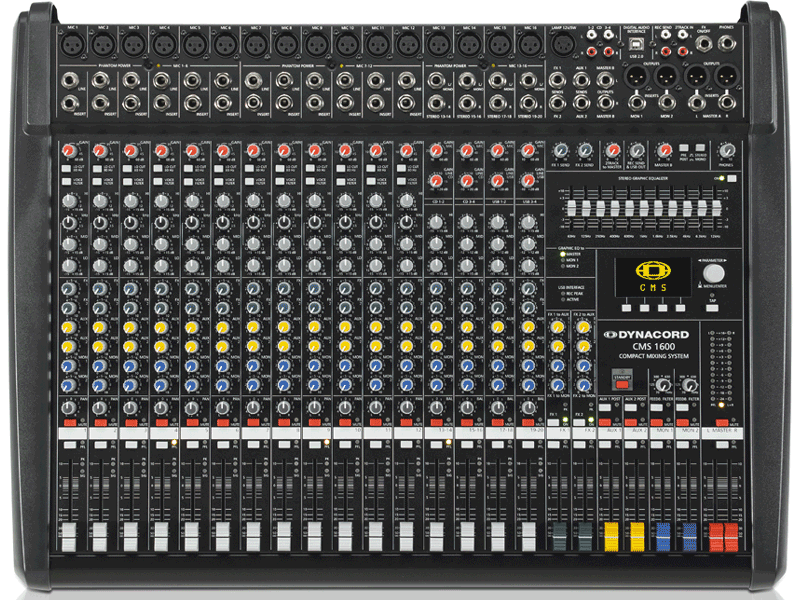This screenshot has width=800, height=600.
Task: Click the 2Track to Master knob
Action: [611, 150]
